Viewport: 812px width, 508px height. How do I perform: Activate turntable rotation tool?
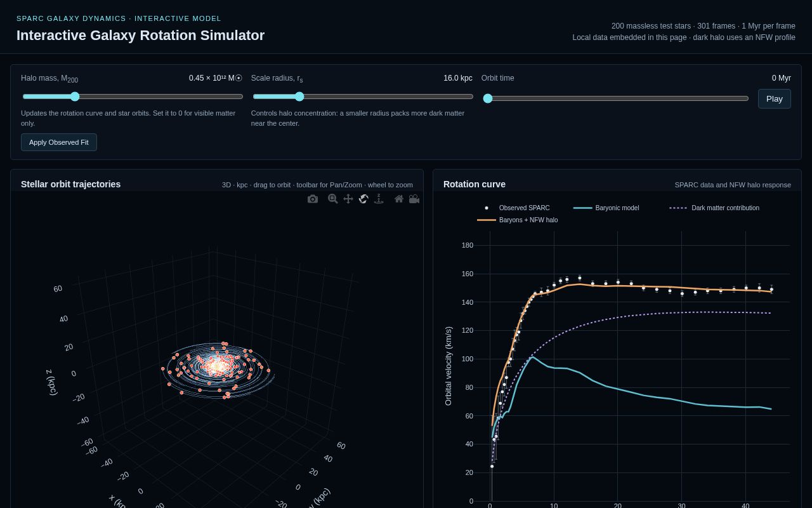pyautogui.click(x=379, y=199)
